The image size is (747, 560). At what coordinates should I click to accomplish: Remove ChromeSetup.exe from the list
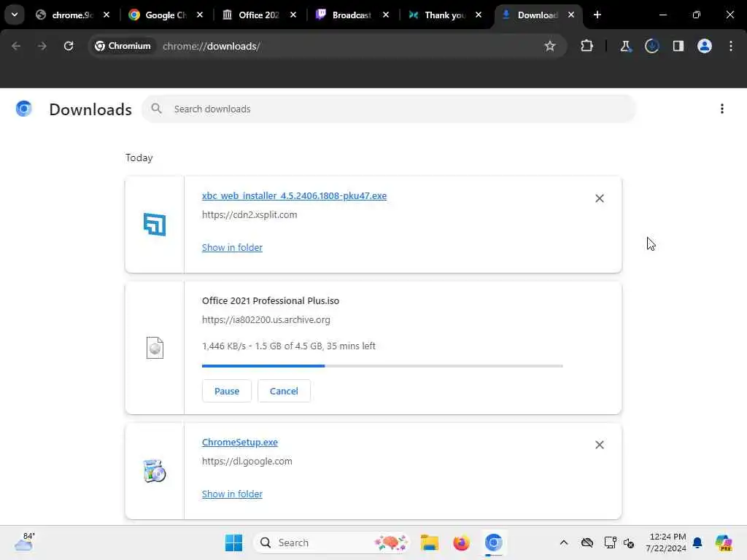(600, 445)
